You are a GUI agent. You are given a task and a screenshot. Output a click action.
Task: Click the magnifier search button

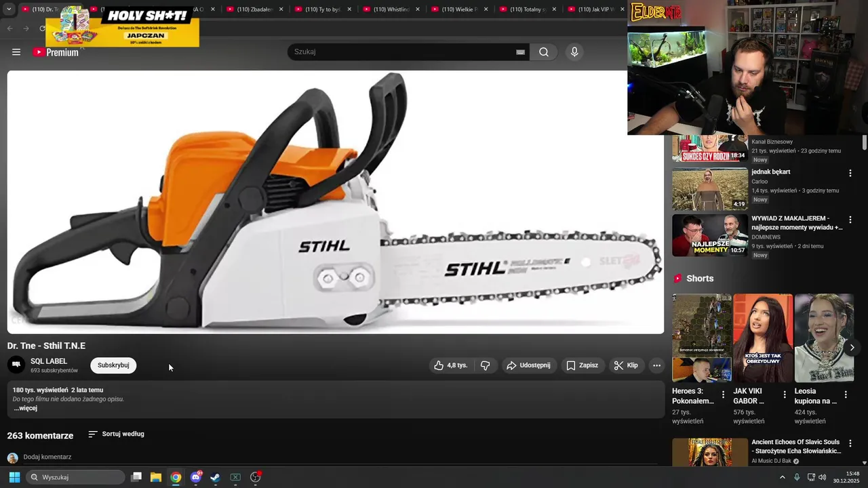tap(544, 52)
